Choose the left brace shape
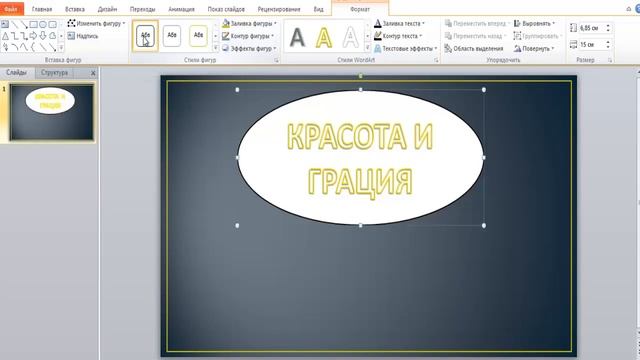 pos(33,47)
